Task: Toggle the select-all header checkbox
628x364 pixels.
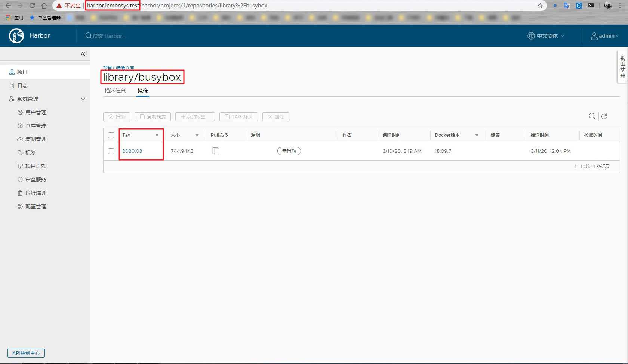Action: click(111, 135)
